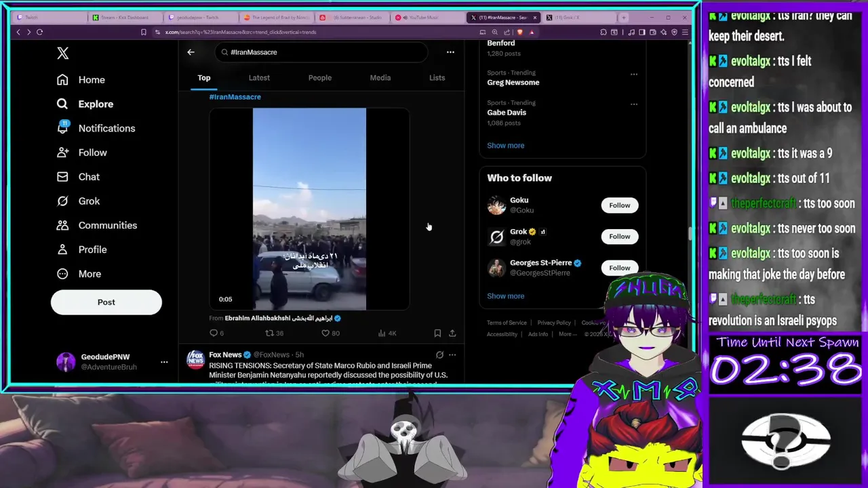Follow Georges St-Pierre
Image resolution: width=868 pixels, height=488 pixels.
pos(620,268)
